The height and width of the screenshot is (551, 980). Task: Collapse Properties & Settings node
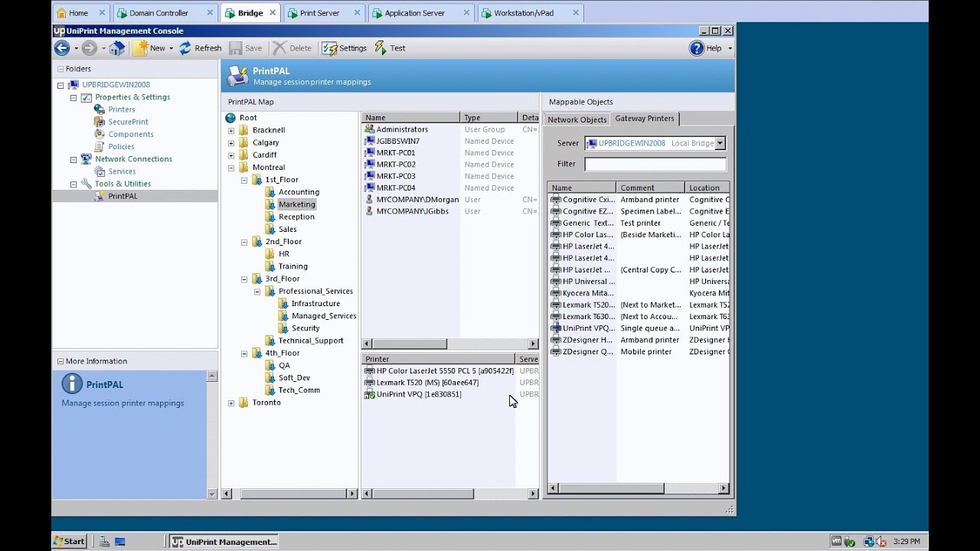(73, 97)
